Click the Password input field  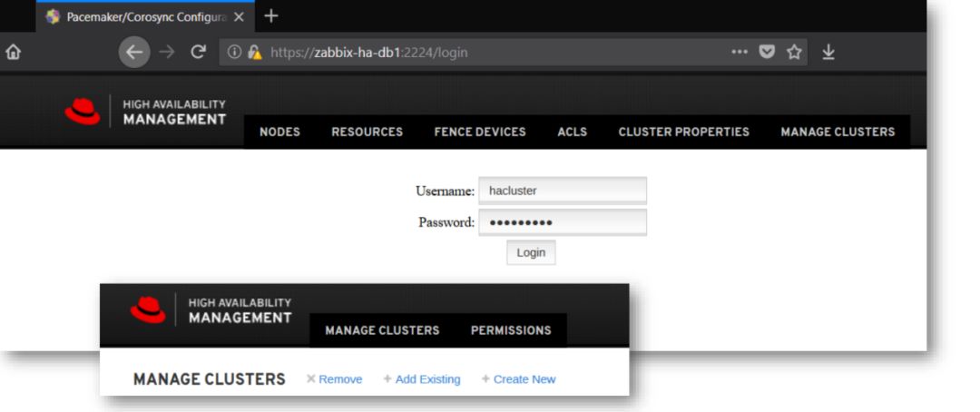[563, 222]
